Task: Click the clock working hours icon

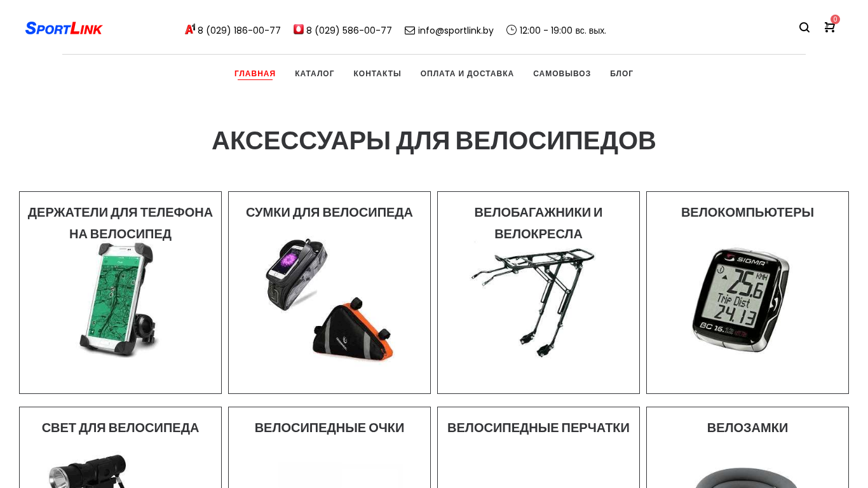Action: point(512,30)
